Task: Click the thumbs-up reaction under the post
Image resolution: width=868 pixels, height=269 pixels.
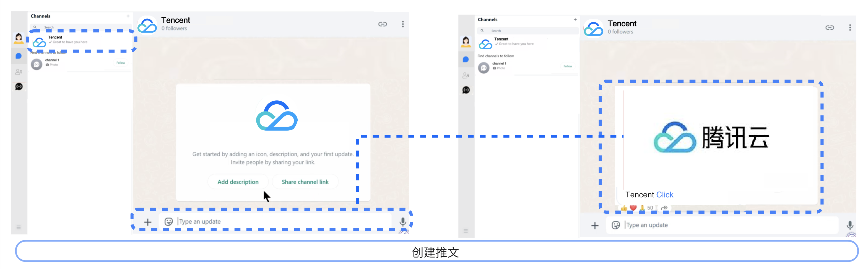Action: pos(624,208)
